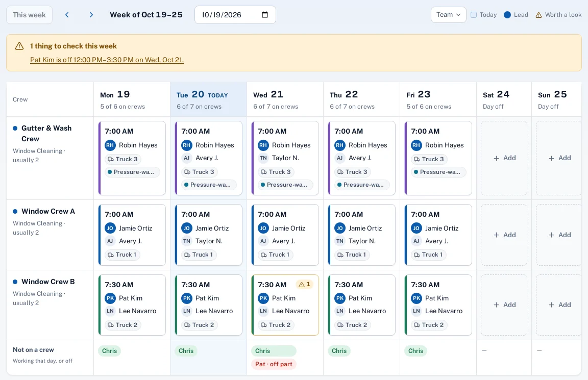Image resolution: width=588 pixels, height=380 pixels.
Task: Click blue dot beside Gutter & Wash Crew
Action: [x=15, y=128]
